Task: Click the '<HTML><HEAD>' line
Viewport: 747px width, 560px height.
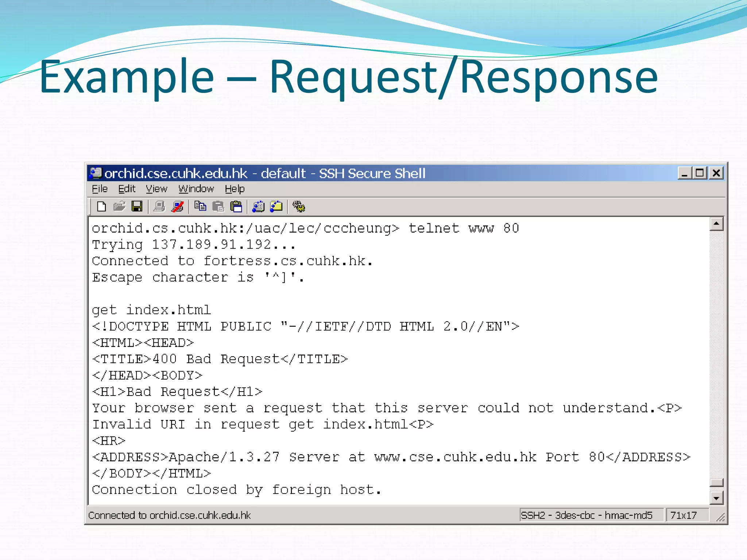Action: tap(143, 343)
